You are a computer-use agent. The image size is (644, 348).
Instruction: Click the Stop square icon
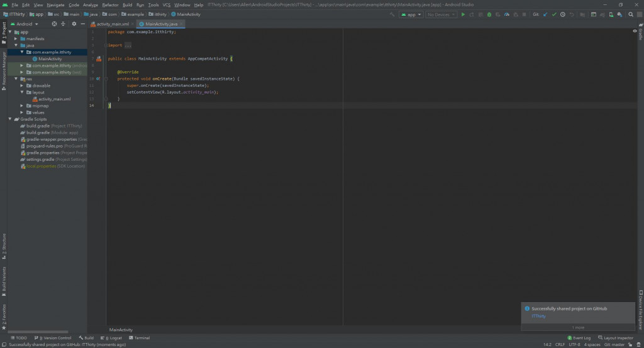pyautogui.click(x=524, y=14)
